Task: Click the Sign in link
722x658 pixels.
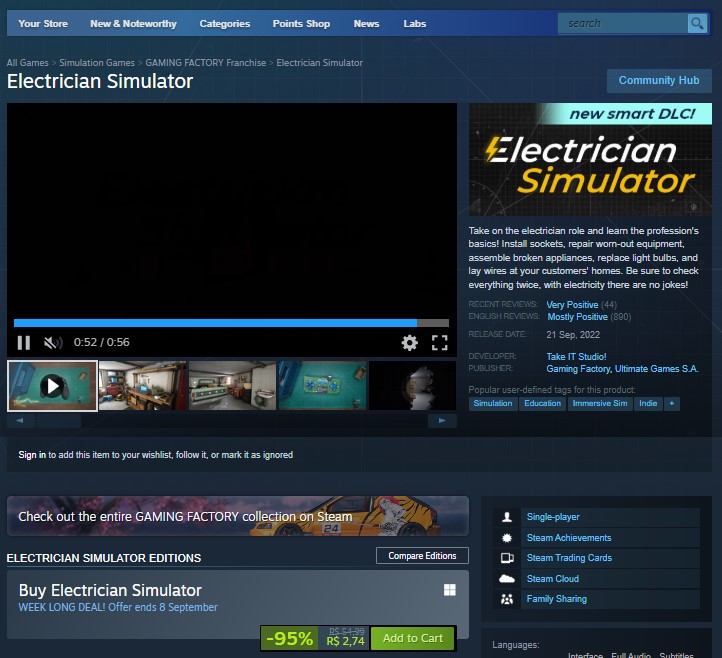Action: 32,455
